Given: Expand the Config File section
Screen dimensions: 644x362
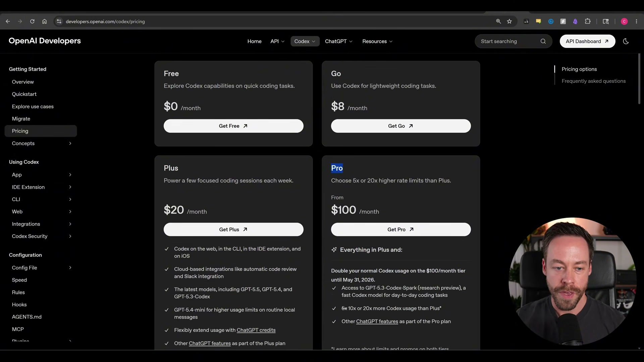Looking at the screenshot, I should tap(70, 267).
